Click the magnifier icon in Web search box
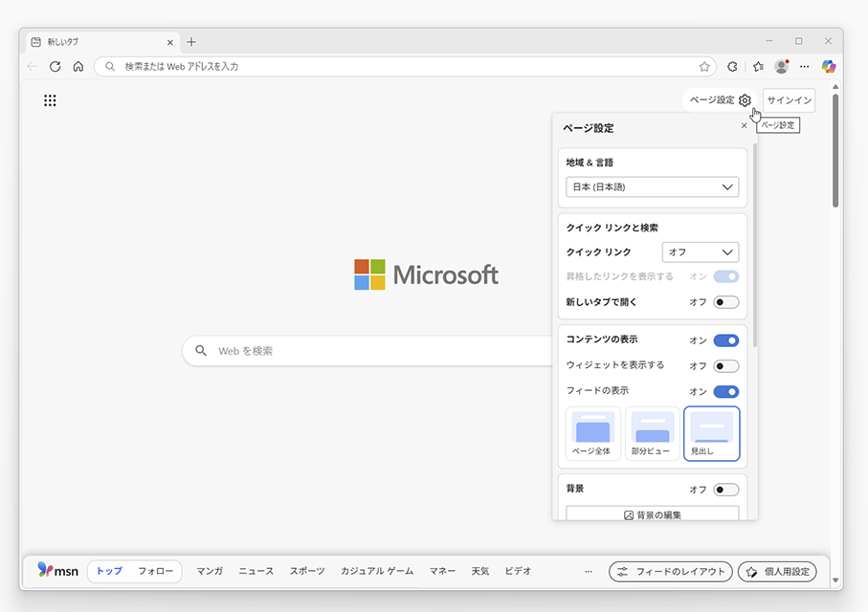 201,351
